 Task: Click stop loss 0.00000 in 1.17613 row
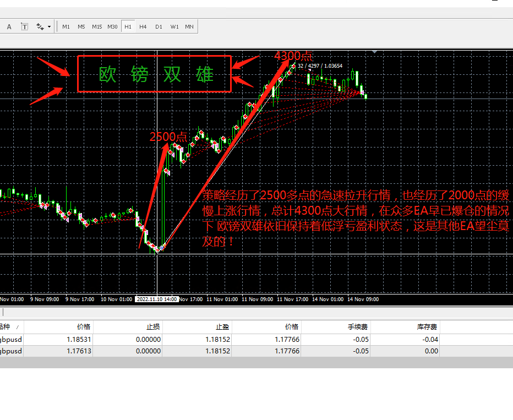tap(148, 351)
